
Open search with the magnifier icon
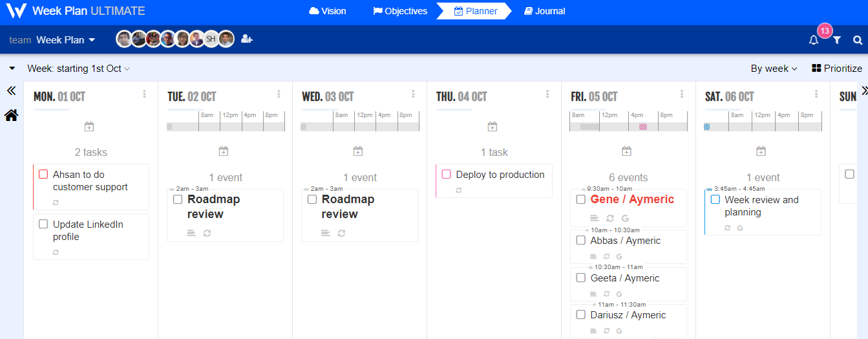858,40
